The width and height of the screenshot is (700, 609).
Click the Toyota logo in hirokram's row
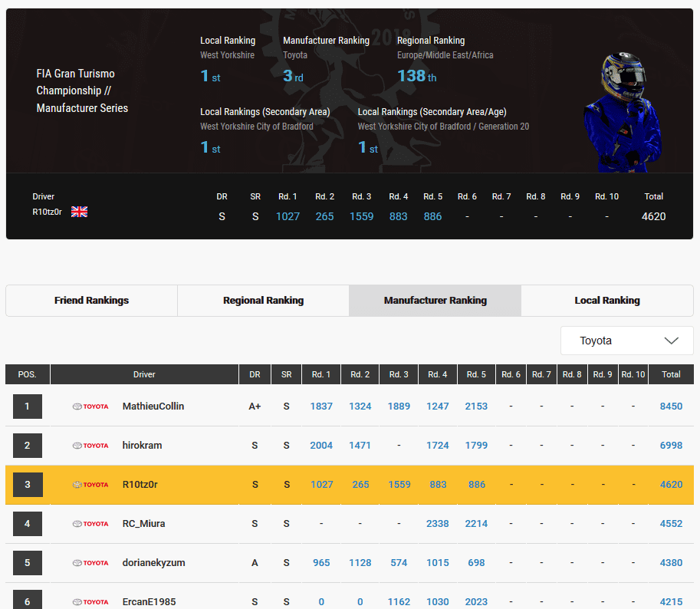(x=90, y=446)
